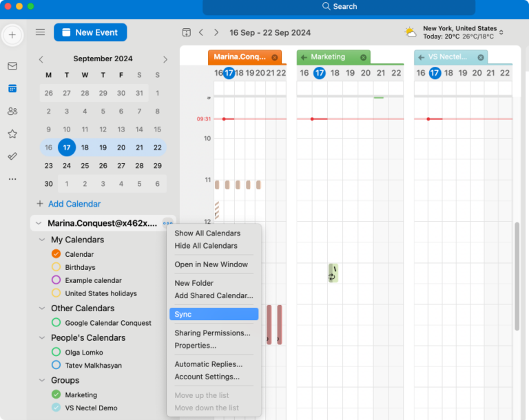Click the weather sun cloud icon
529x420 pixels.
411,32
